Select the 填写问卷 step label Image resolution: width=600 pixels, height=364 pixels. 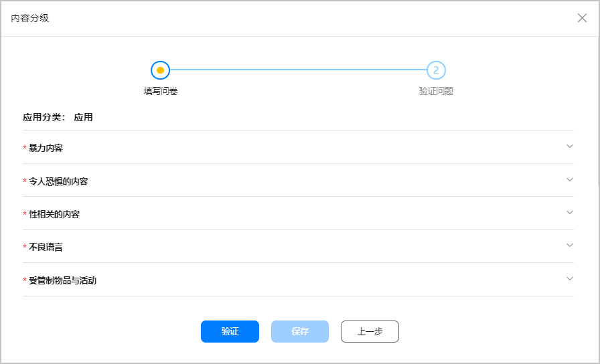[x=161, y=92]
